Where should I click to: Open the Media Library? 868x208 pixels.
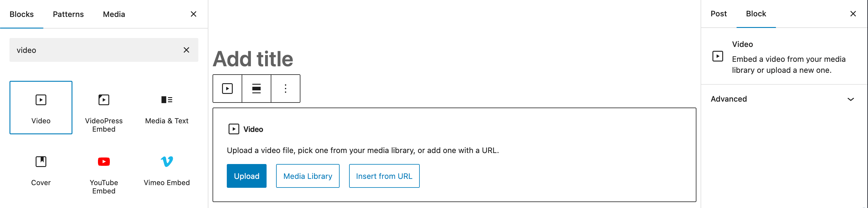coord(308,176)
